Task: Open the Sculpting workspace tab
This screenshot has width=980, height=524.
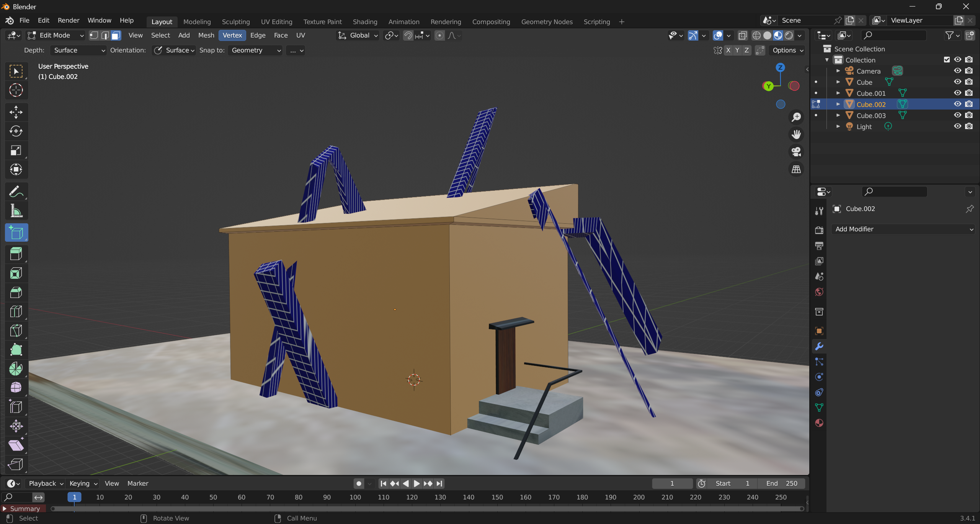Action: click(x=236, y=22)
